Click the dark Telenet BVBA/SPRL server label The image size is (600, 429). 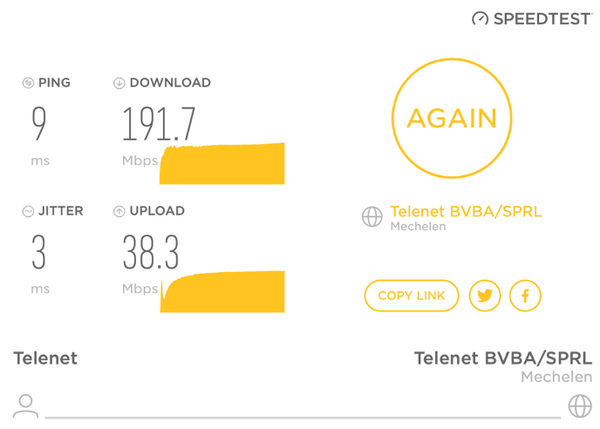(x=503, y=358)
